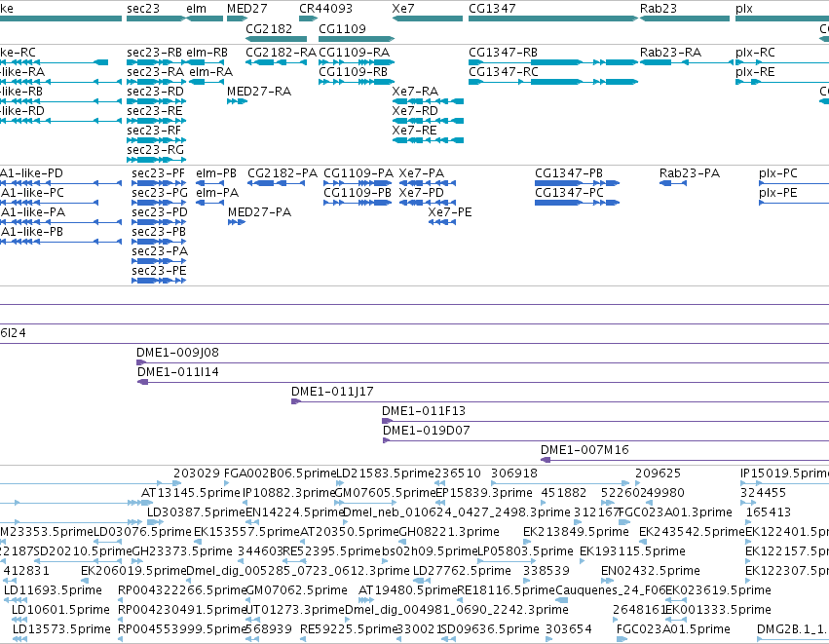829x644 pixels.
Task: Select transcript Xe7-RE
Action: 428,140
